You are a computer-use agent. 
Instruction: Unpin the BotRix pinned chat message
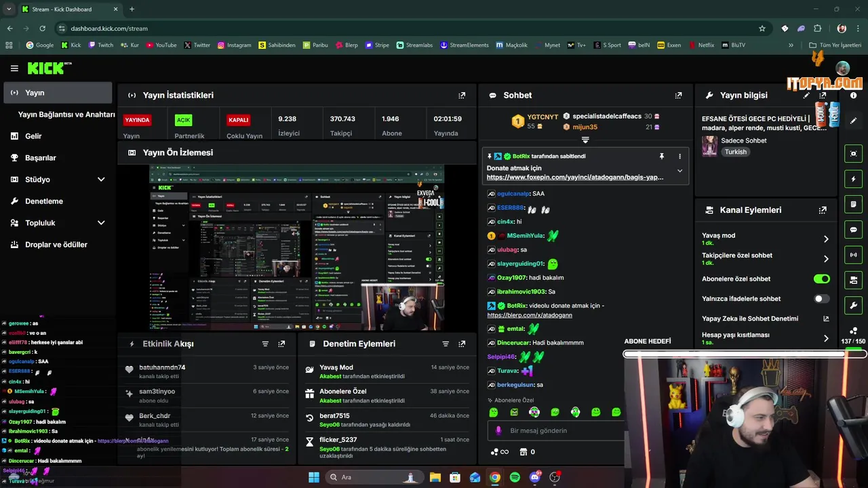click(662, 156)
